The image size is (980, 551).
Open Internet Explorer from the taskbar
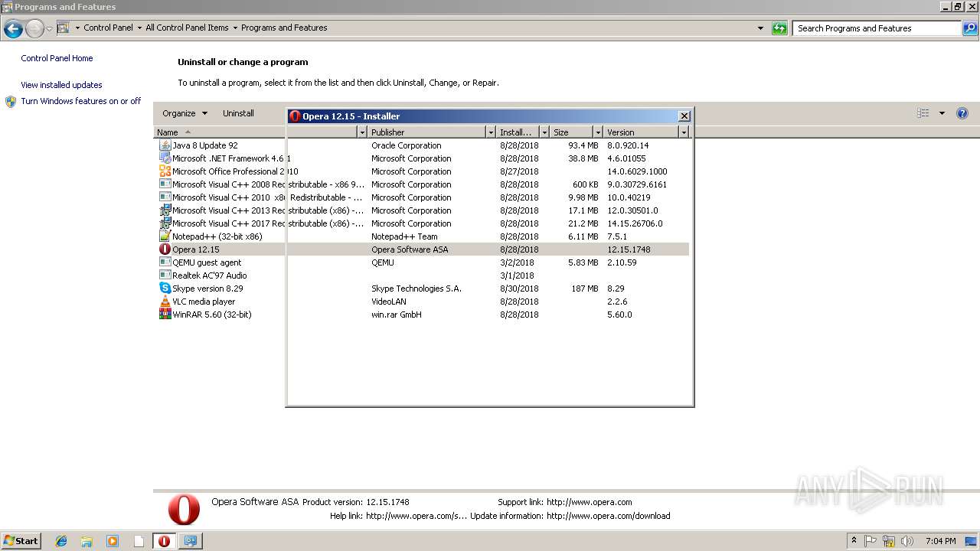tap(61, 541)
